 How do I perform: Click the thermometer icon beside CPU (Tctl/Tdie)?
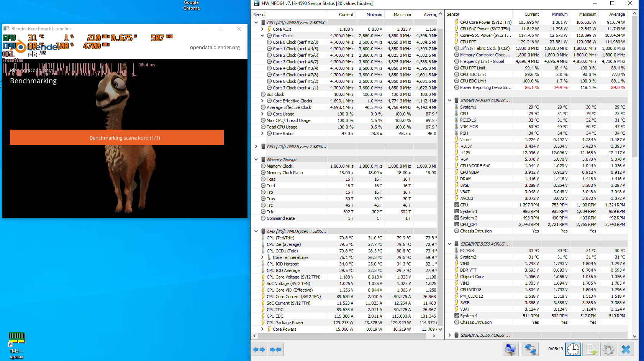[263, 238]
